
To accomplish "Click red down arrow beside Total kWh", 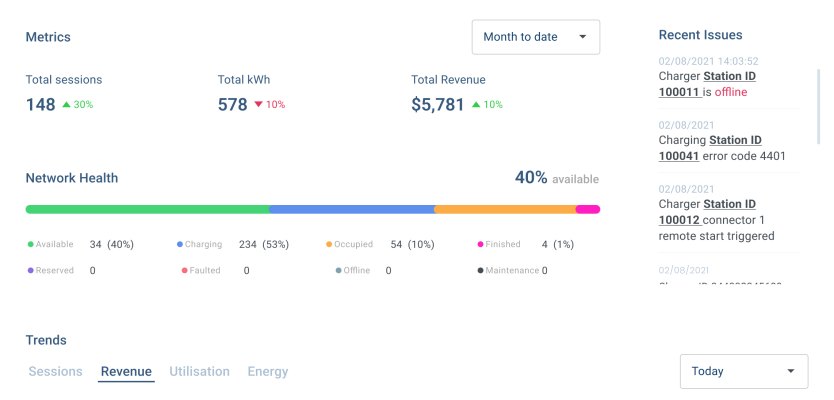I will pyautogui.click(x=258, y=104).
